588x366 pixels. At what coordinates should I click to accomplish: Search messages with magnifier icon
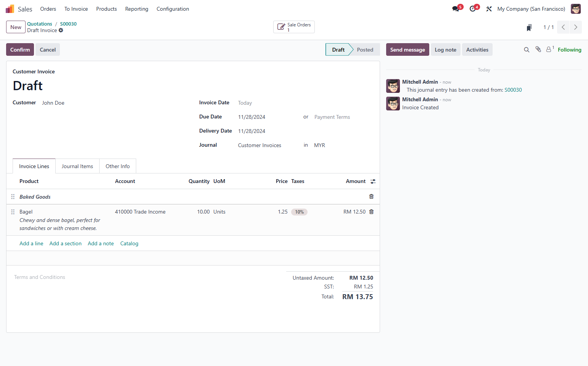pos(527,50)
